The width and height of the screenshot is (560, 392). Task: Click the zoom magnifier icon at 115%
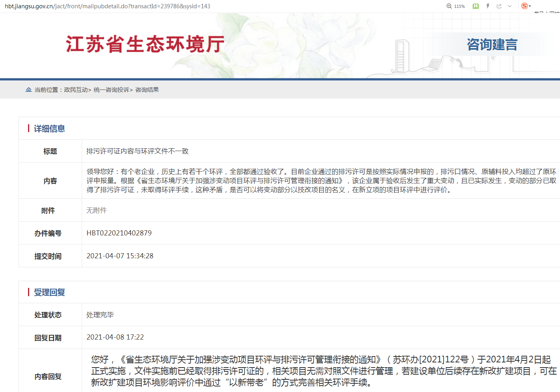tap(449, 6)
